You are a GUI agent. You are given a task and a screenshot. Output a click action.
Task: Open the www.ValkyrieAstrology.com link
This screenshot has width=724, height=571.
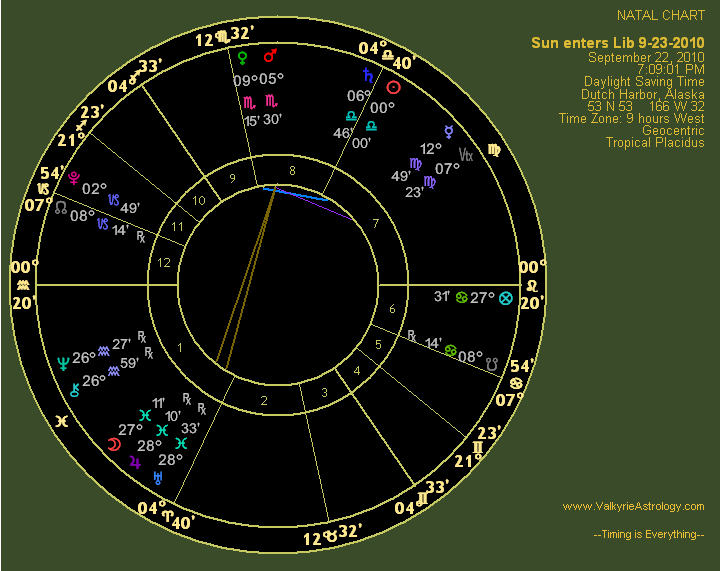pos(633,506)
